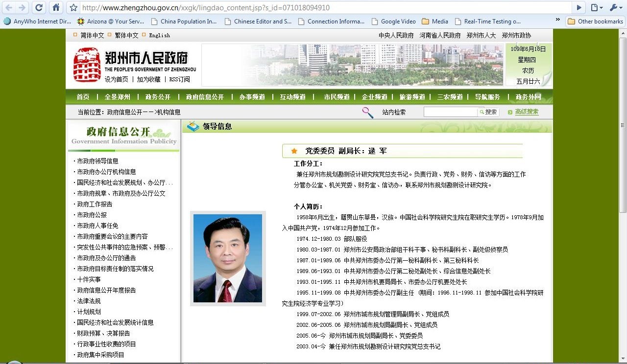Open 政府工作报告 in the left sidebar

point(95,204)
